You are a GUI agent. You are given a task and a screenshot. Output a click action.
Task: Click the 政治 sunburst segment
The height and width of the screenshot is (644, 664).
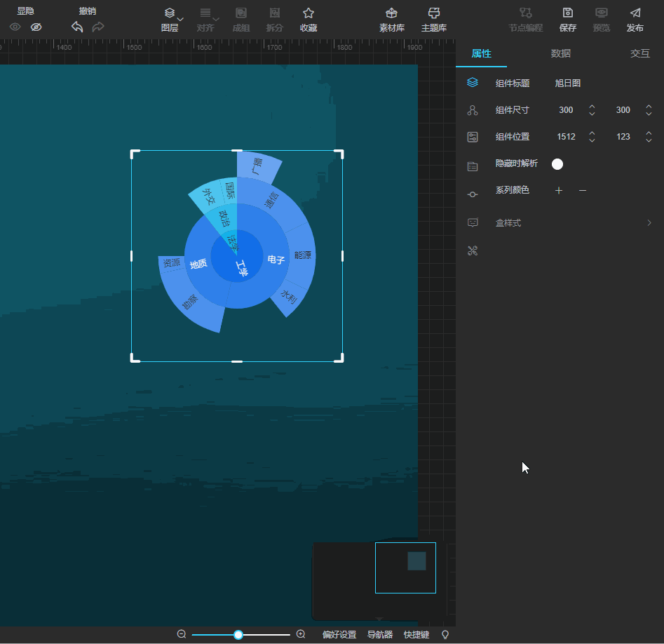(224, 219)
